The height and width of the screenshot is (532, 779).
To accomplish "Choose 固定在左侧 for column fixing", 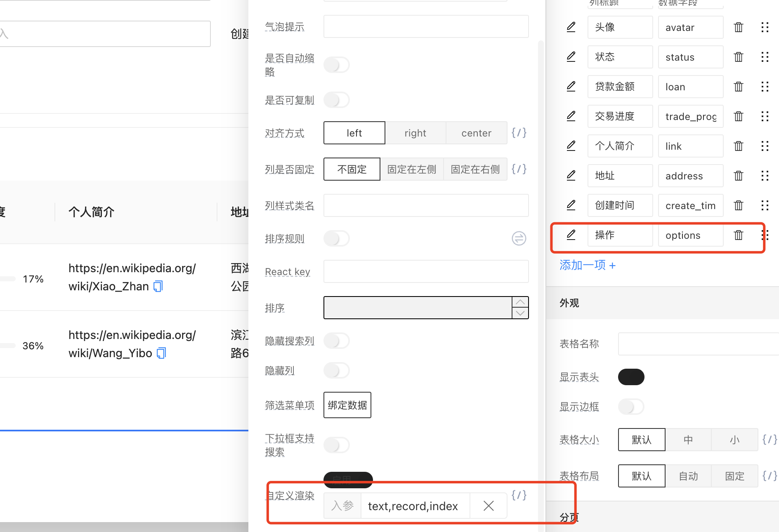I will click(x=412, y=169).
